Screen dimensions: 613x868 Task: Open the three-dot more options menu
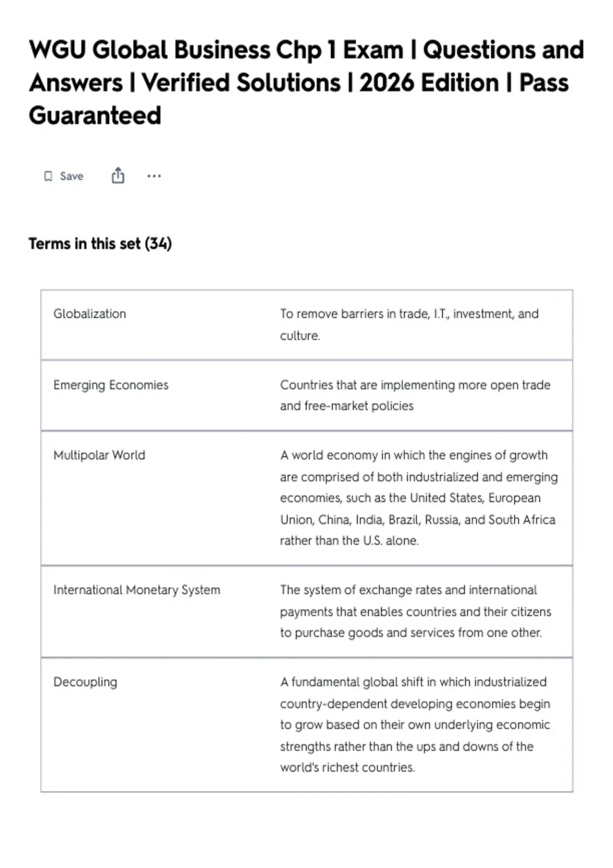[x=154, y=176]
